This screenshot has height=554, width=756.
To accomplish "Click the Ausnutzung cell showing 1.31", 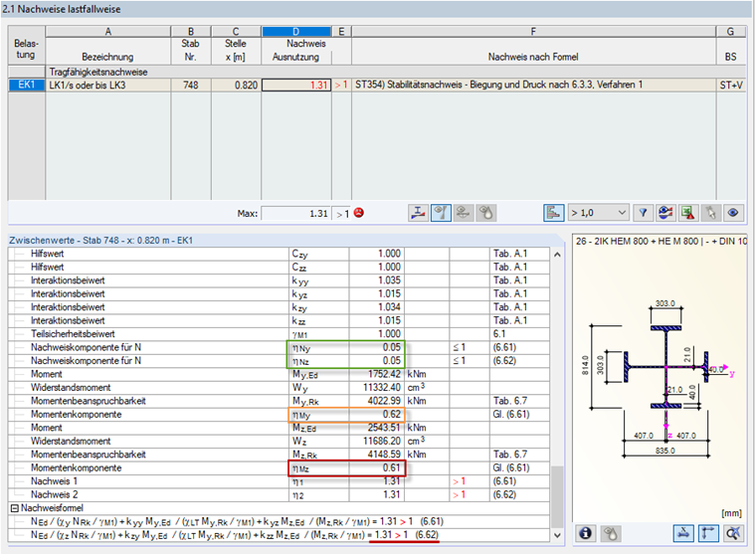I will (x=296, y=85).
